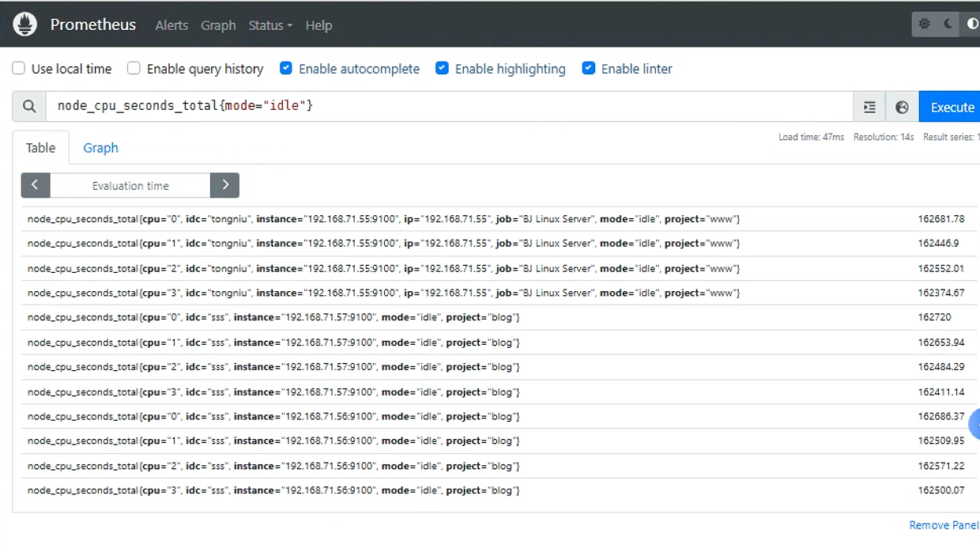The height and width of the screenshot is (545, 980).
Task: Click the Remove Panel link
Action: point(944,525)
